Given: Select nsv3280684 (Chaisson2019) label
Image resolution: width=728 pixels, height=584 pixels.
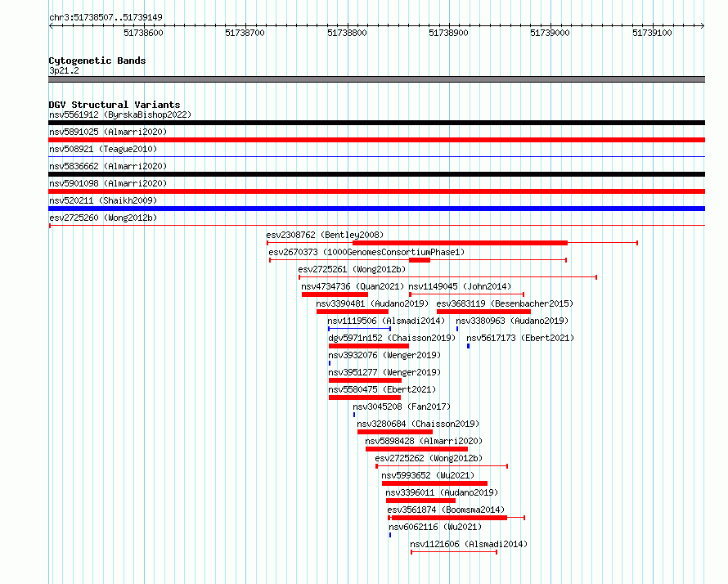Looking at the screenshot, I should click(418, 424).
